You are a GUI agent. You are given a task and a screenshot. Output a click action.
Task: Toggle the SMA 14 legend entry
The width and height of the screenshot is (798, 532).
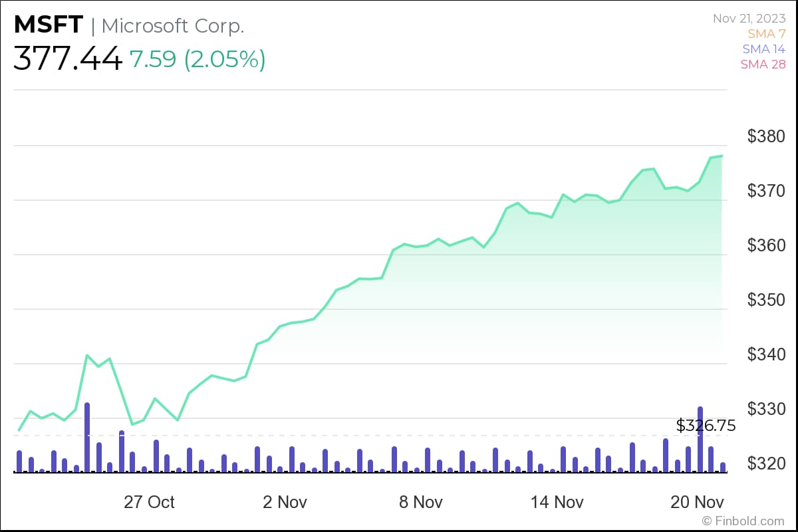point(763,49)
